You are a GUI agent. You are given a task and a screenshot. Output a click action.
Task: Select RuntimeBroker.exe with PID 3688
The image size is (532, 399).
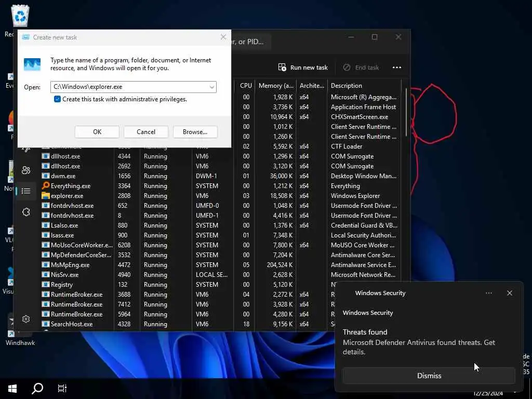click(x=188, y=294)
